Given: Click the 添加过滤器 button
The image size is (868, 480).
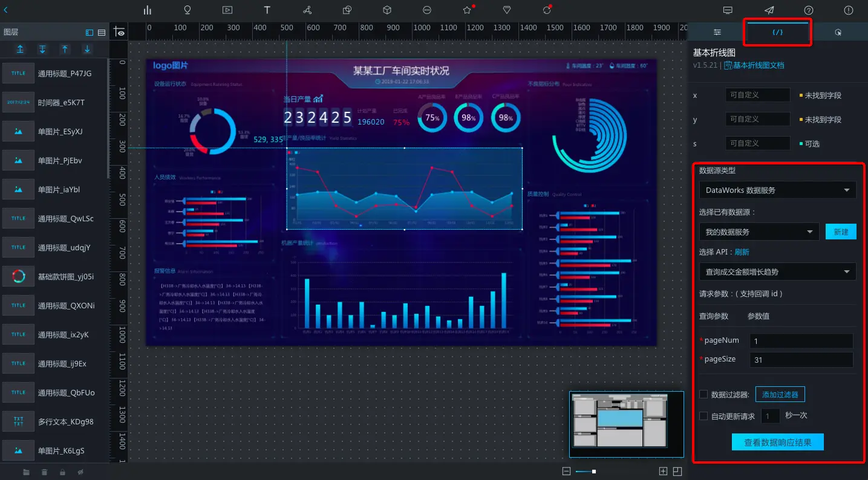Looking at the screenshot, I should click(x=780, y=395).
